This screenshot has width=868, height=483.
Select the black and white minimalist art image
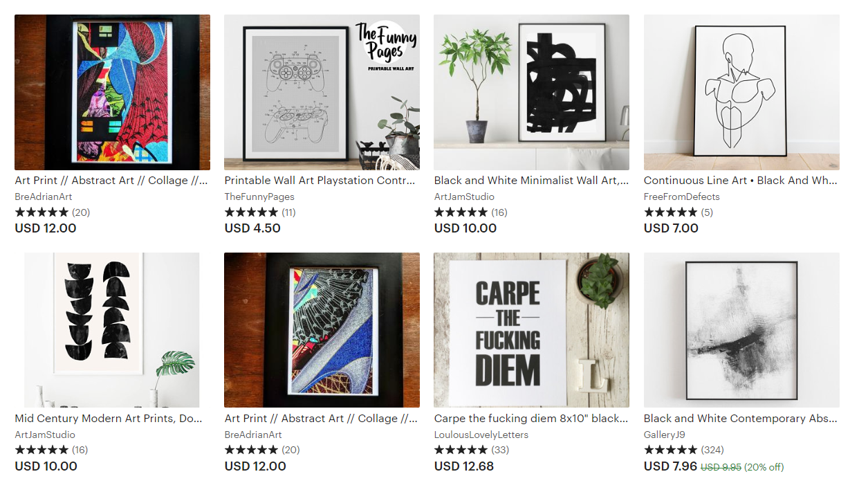tap(531, 92)
